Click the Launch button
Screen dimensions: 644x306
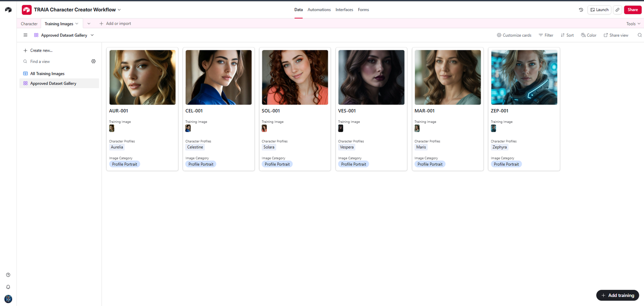(x=599, y=10)
